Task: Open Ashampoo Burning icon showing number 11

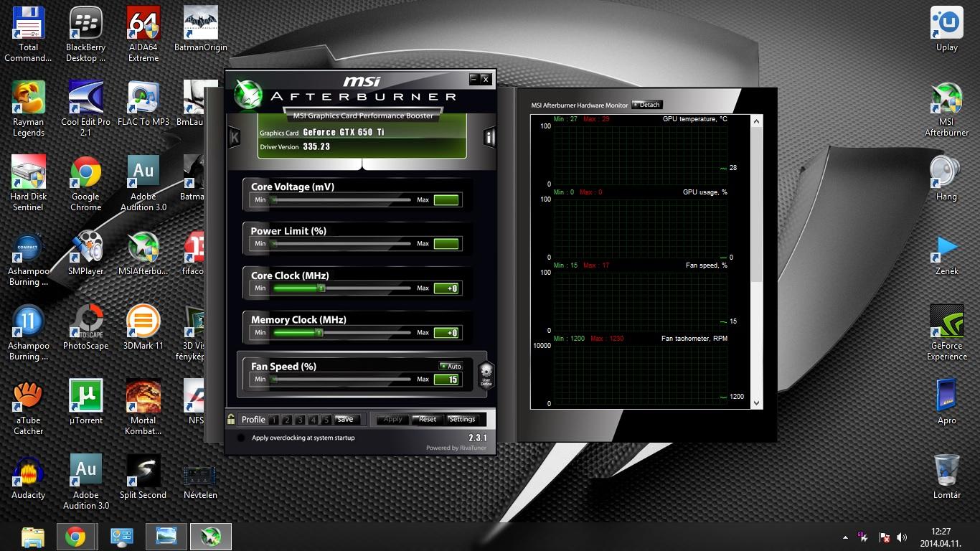Action: (x=28, y=333)
